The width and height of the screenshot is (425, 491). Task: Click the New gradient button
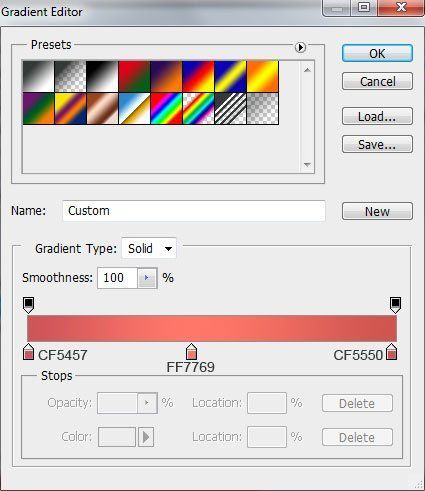377,211
